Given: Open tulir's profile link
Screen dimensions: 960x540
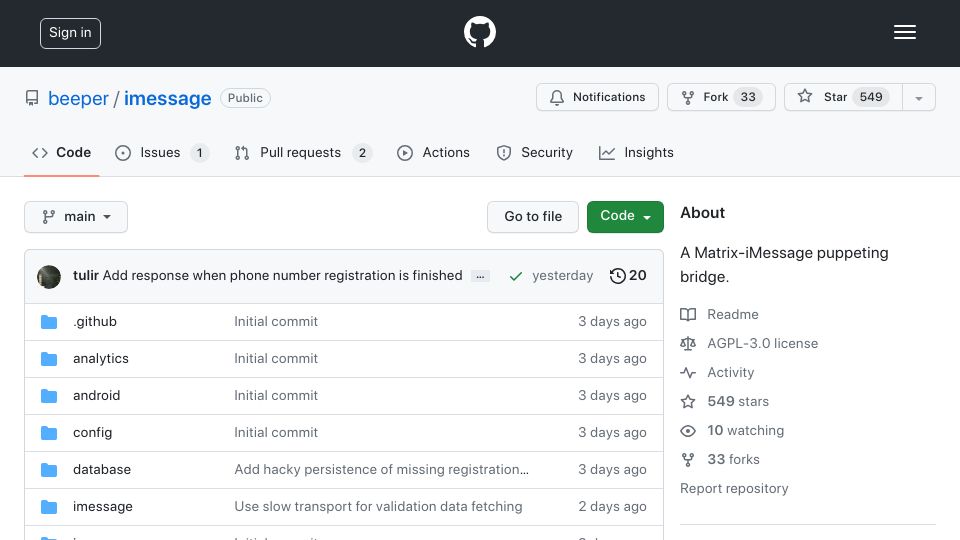Looking at the screenshot, I should pyautogui.click(x=86, y=276).
